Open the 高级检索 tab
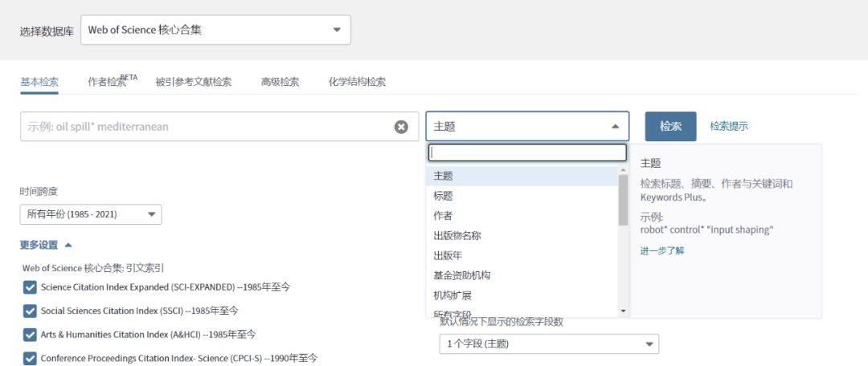This screenshot has width=868, height=366. (280, 83)
